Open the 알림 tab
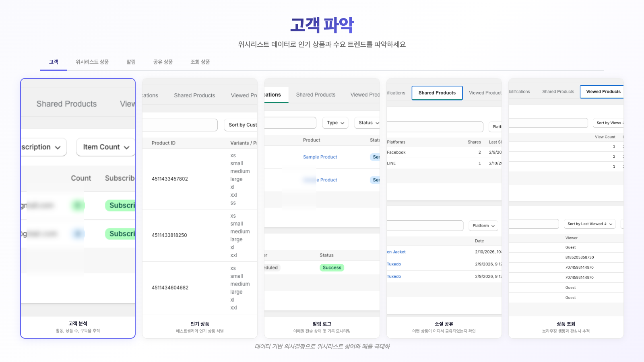This screenshot has width=644, height=362. tap(131, 62)
